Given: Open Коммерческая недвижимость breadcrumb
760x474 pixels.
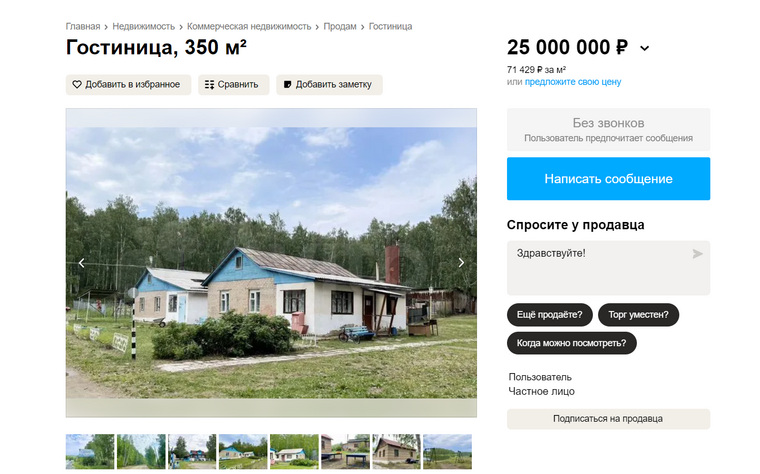Looking at the screenshot, I should pos(249,27).
